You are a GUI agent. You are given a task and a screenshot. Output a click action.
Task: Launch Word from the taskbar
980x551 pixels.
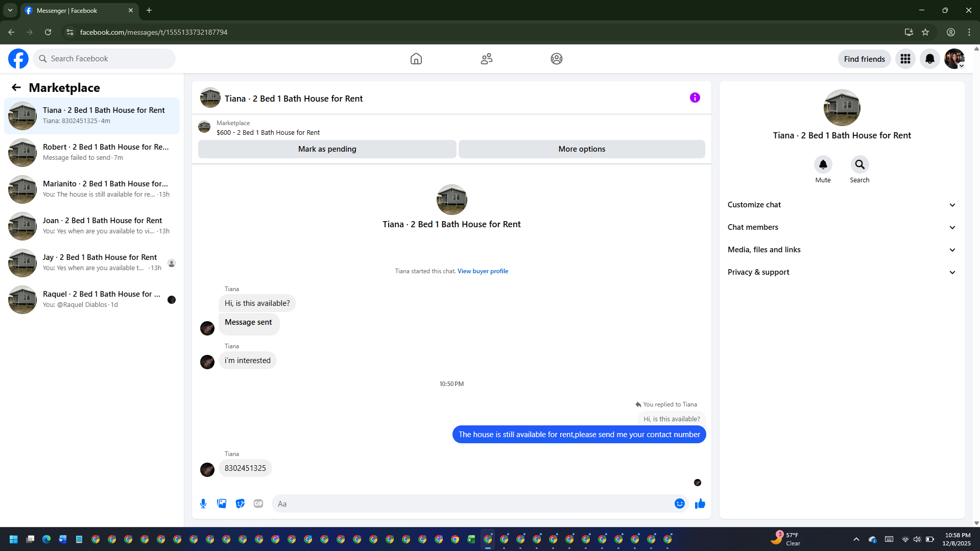[x=63, y=539]
